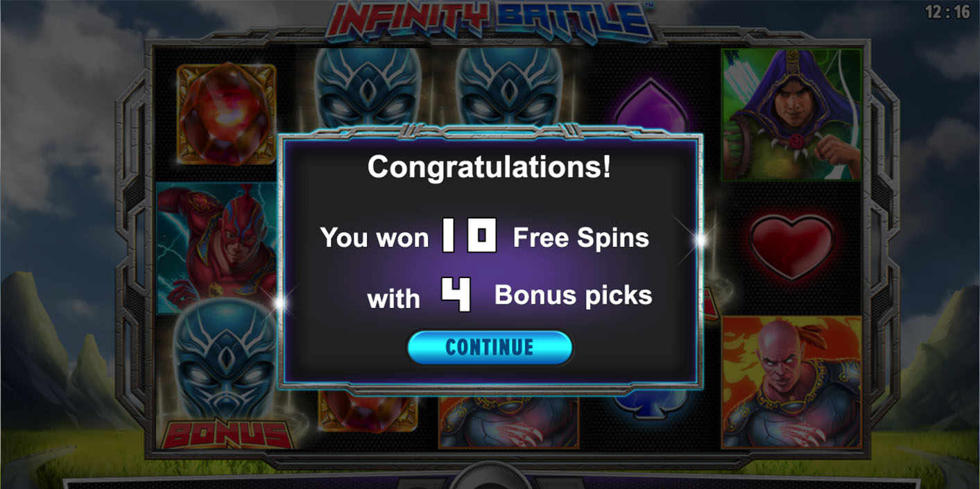Select the blue mask BONUS symbol

tap(226, 375)
